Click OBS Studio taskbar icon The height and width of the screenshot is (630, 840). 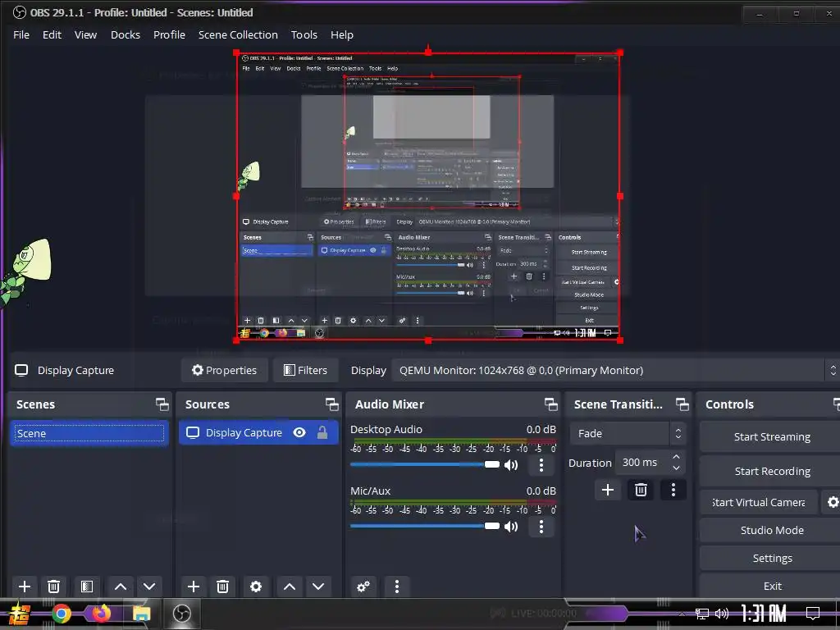(181, 614)
